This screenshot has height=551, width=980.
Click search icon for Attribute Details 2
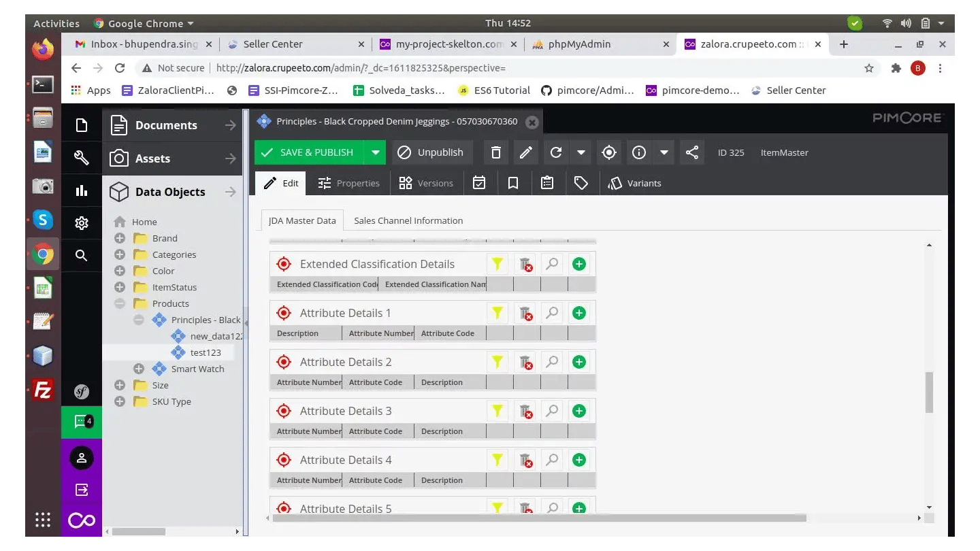[x=552, y=362]
